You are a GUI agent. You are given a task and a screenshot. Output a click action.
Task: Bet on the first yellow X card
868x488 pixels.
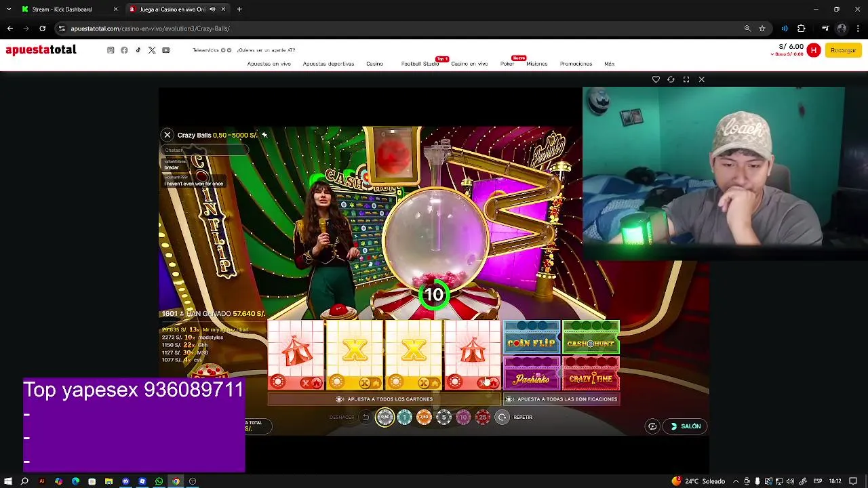(x=355, y=355)
